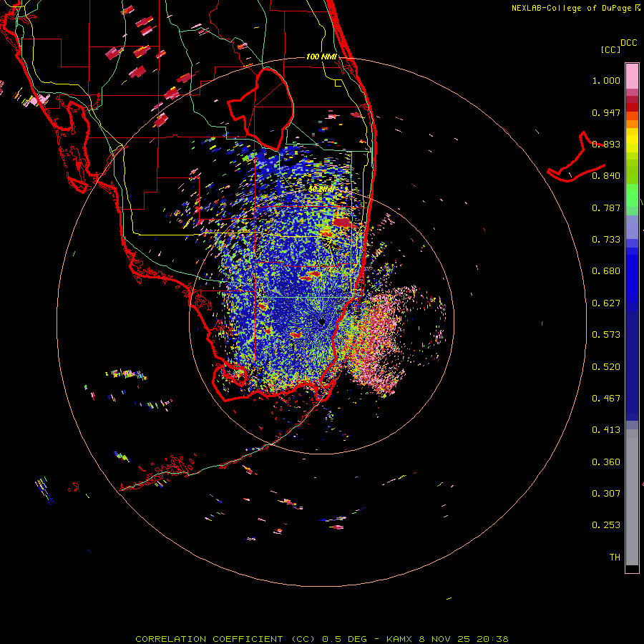Click the [CC] units label
This screenshot has width=644, height=644.
click(x=610, y=49)
